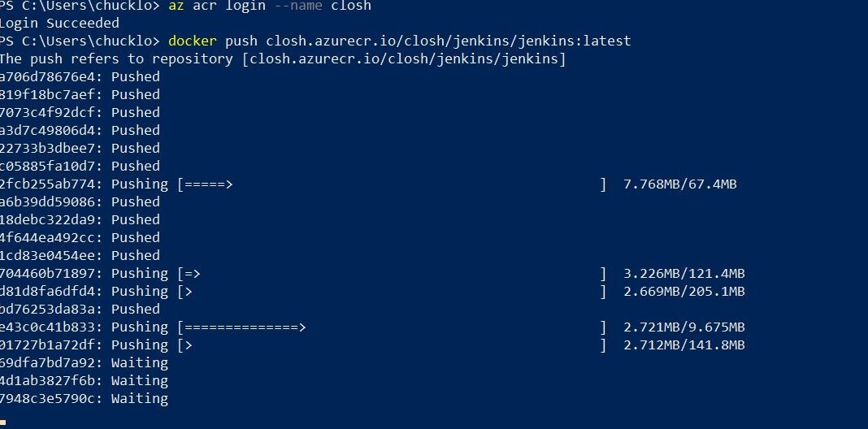Click the d81d8fa6dfd4 pushing progress bar

point(392,291)
